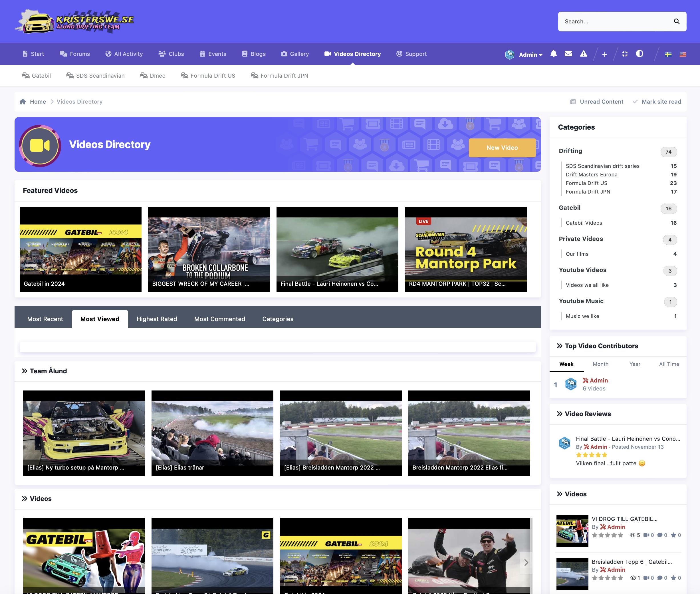Open the Gatebil in 2024 featured thumbnail
The image size is (700, 594).
(x=80, y=249)
